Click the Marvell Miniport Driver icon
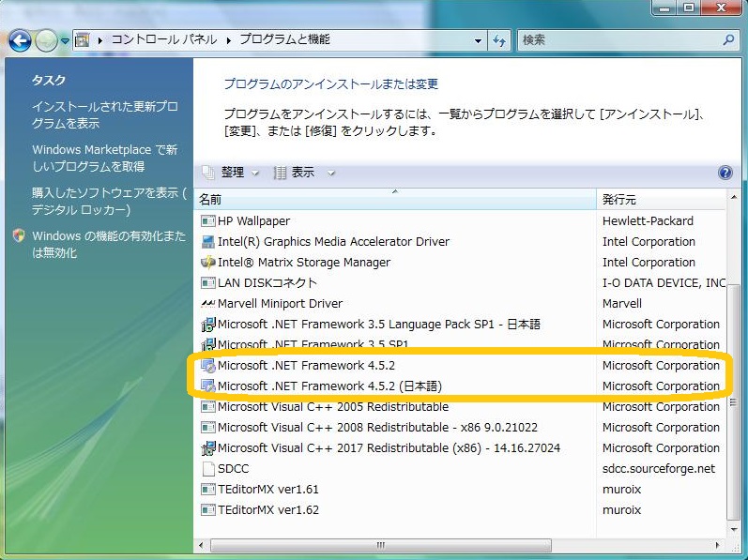The height and width of the screenshot is (560, 748). [x=208, y=304]
